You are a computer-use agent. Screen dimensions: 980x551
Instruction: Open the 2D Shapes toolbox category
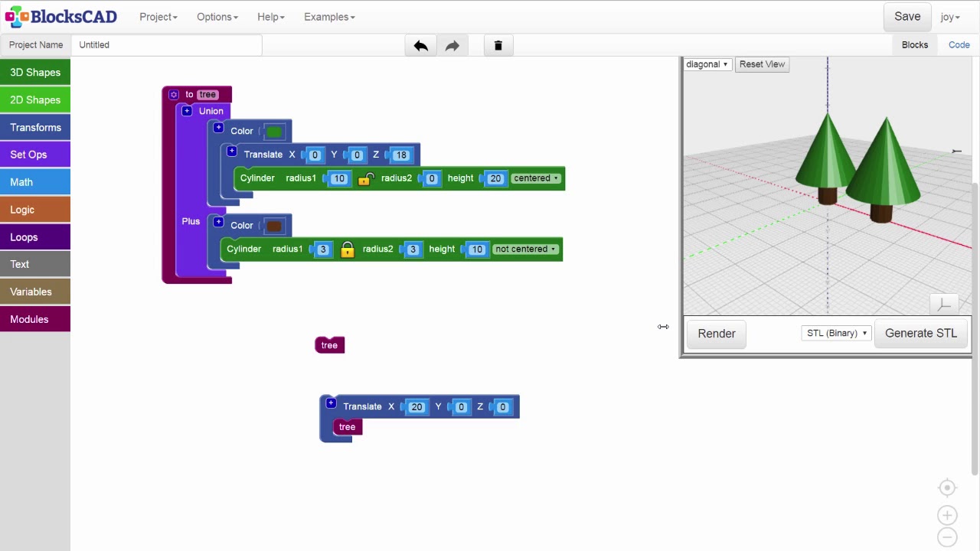pos(35,99)
